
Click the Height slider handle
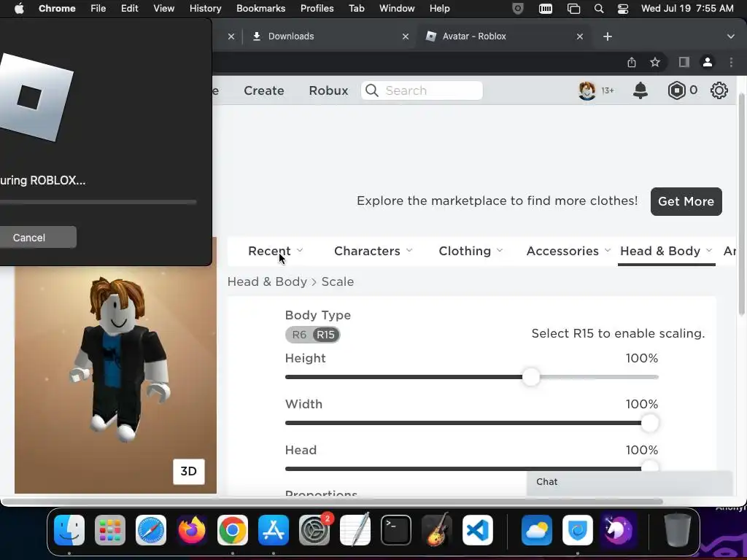(x=531, y=377)
